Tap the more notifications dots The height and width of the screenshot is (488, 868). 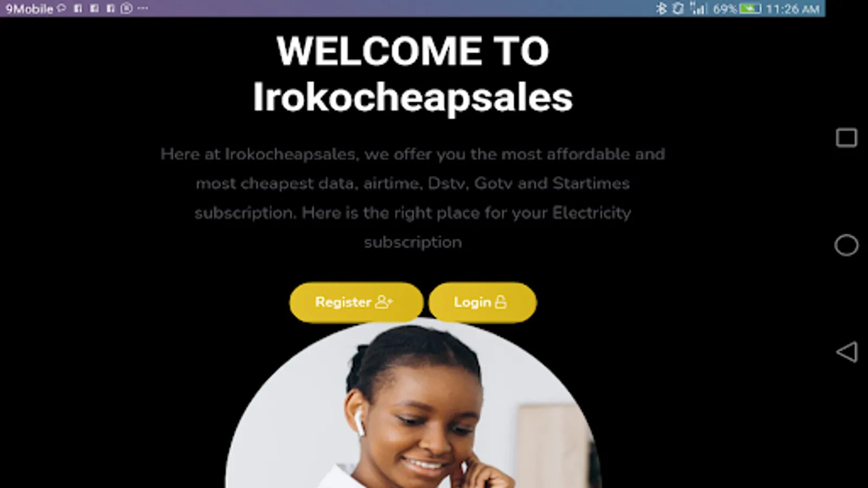pos(143,8)
